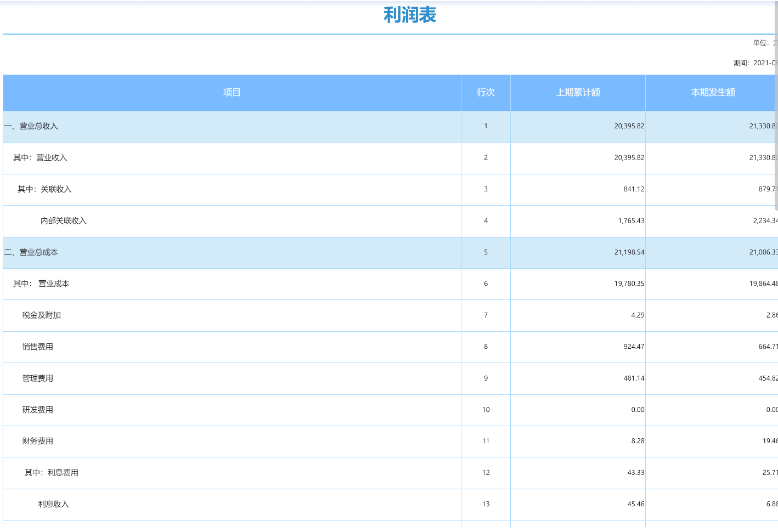Image resolution: width=778 pixels, height=532 pixels.
Task: Select the 其中：关联收入 row label
Action: (x=44, y=189)
